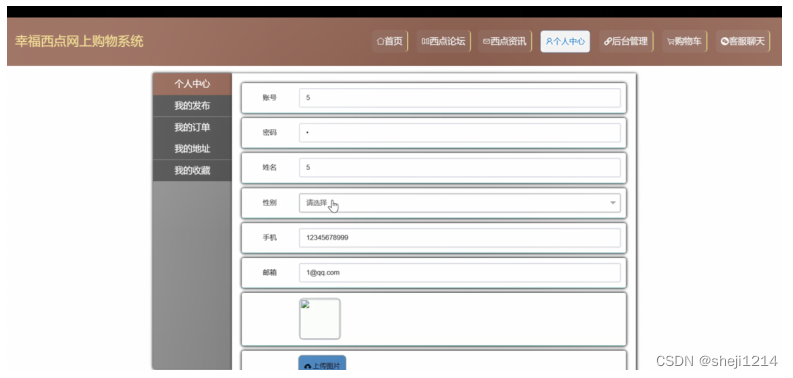Select 个人中心 in top navigation
Viewport: 793px width, 378px height.
(565, 41)
